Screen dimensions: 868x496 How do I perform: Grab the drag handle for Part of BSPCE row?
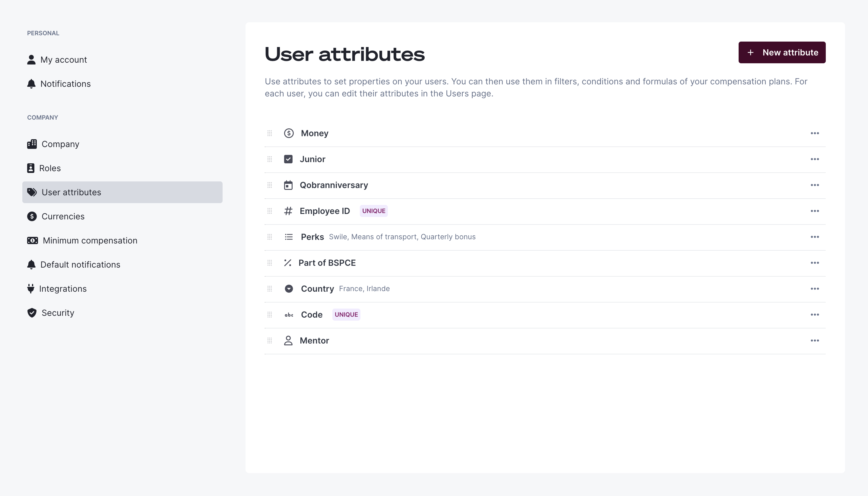(270, 263)
